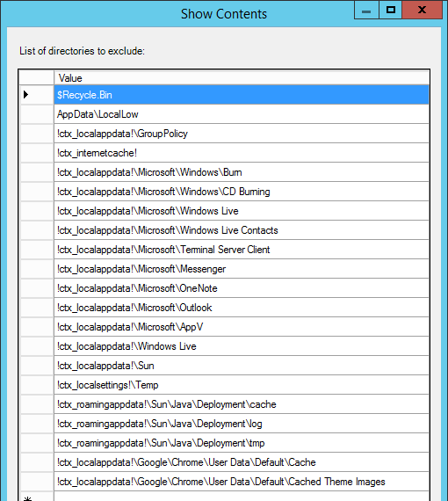Select the Windows\CD Burning row
Screen dimensions: 448x501
click(242, 192)
